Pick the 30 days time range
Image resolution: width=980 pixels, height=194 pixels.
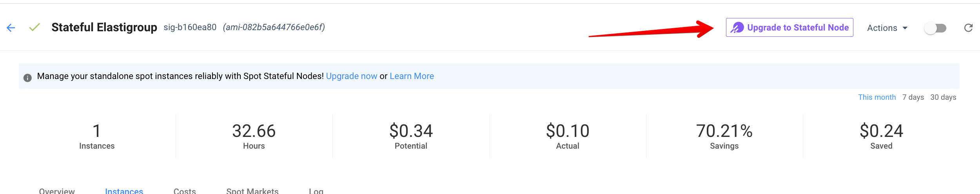(943, 97)
